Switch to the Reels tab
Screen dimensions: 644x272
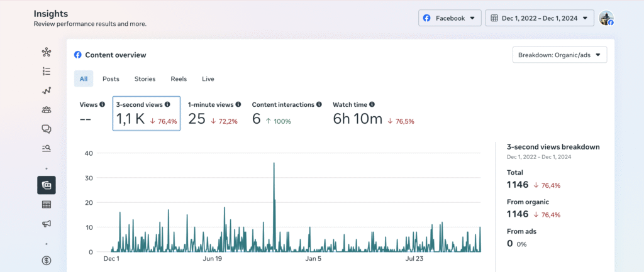coord(179,79)
